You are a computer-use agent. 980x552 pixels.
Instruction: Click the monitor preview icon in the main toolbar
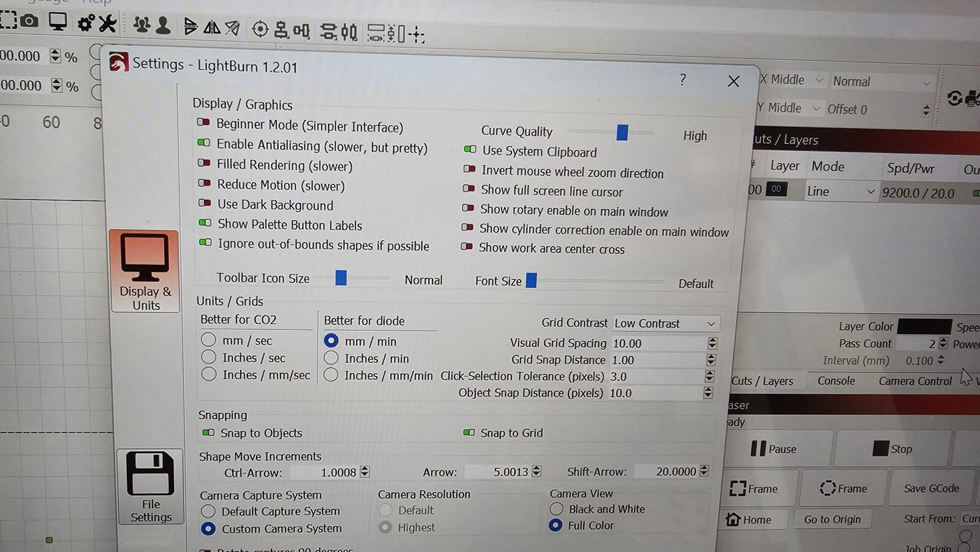[58, 22]
